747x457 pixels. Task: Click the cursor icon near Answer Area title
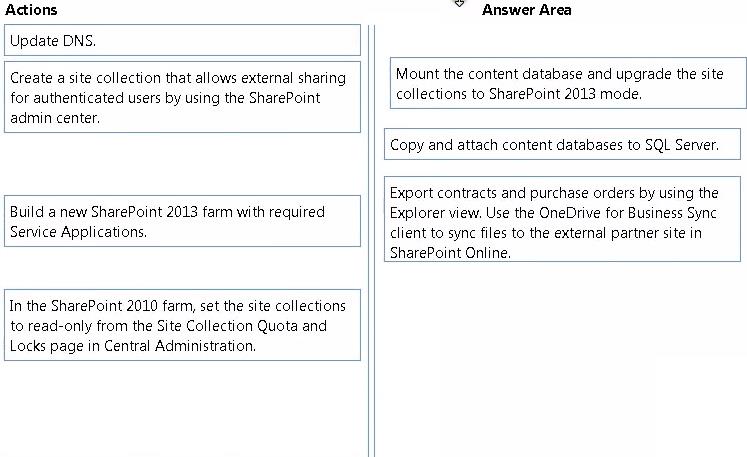[x=459, y=4]
